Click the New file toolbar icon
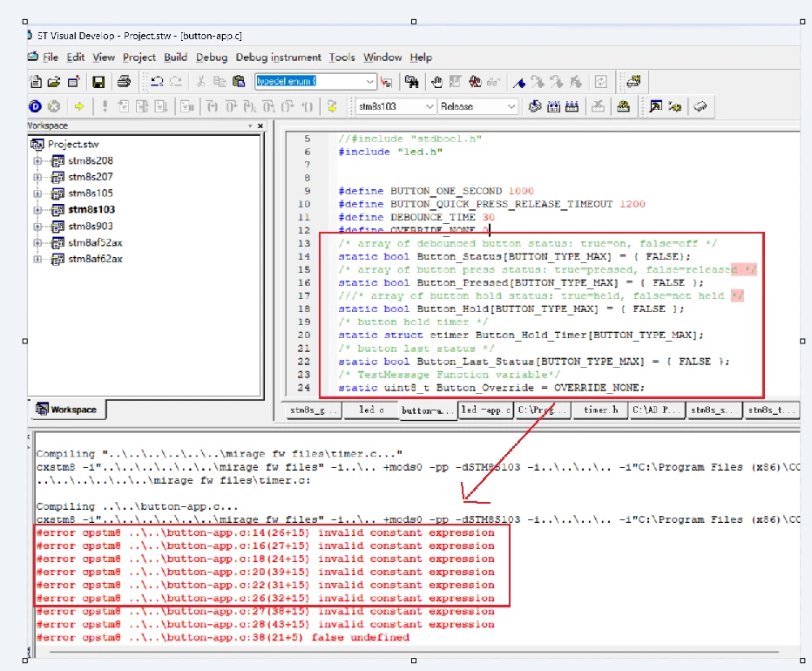Image resolution: width=812 pixels, height=671 pixels. pos(36,81)
